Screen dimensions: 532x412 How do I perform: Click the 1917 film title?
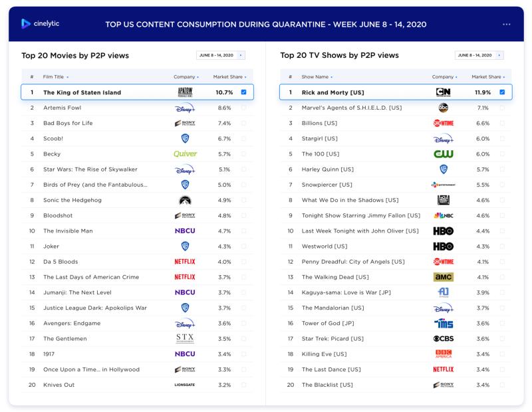[49, 354]
